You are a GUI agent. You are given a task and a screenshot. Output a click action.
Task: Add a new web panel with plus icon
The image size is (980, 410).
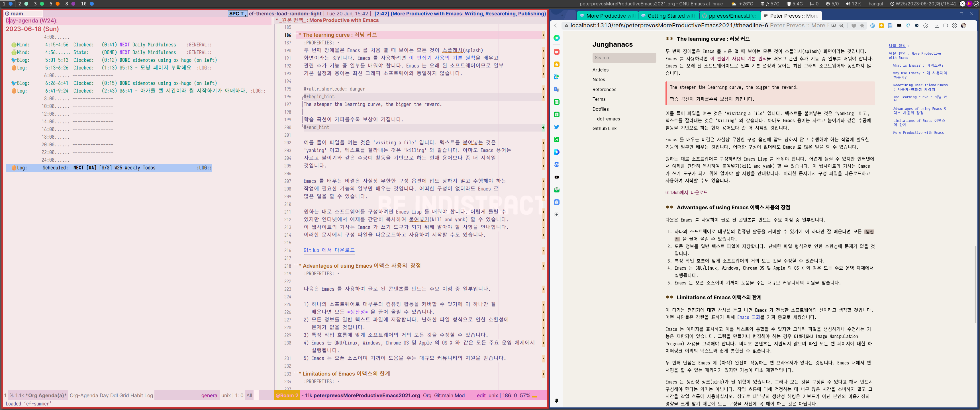pos(557,215)
